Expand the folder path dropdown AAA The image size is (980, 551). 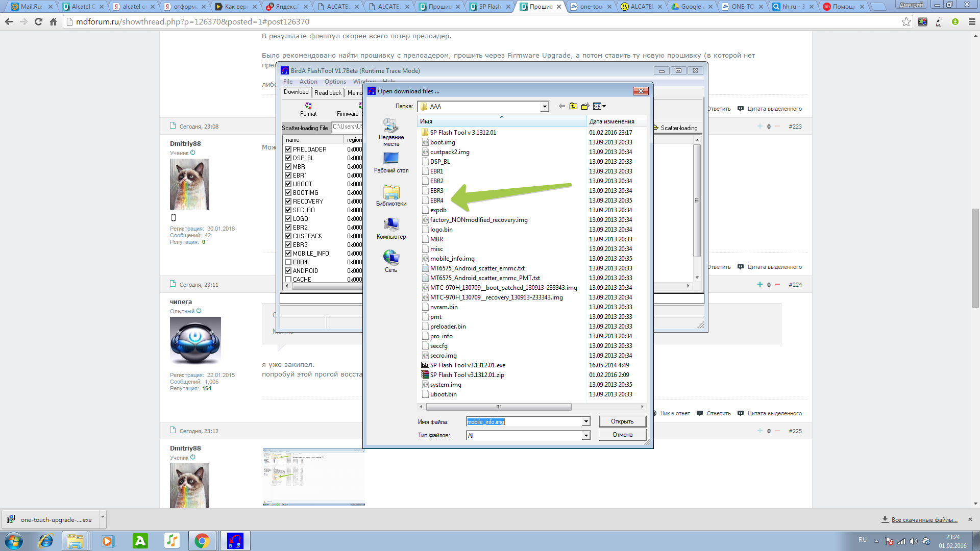click(545, 106)
